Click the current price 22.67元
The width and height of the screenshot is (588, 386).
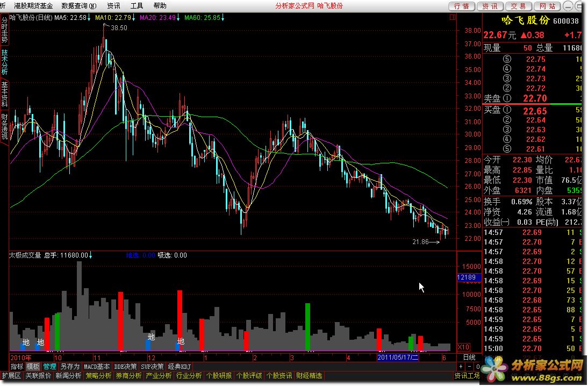[499, 35]
